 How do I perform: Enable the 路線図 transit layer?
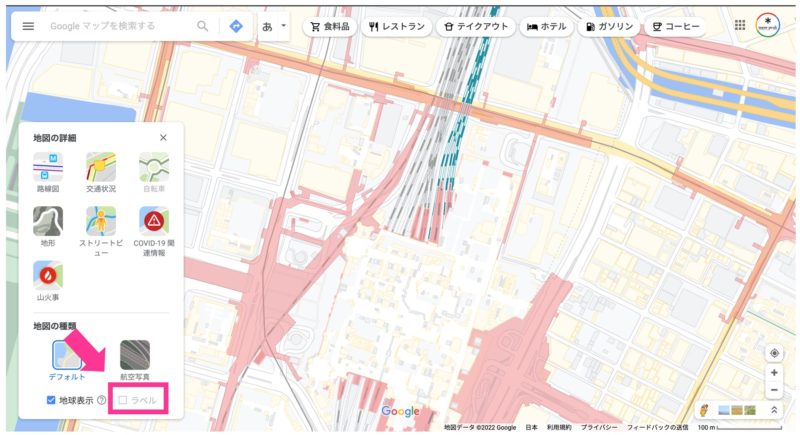(x=48, y=167)
